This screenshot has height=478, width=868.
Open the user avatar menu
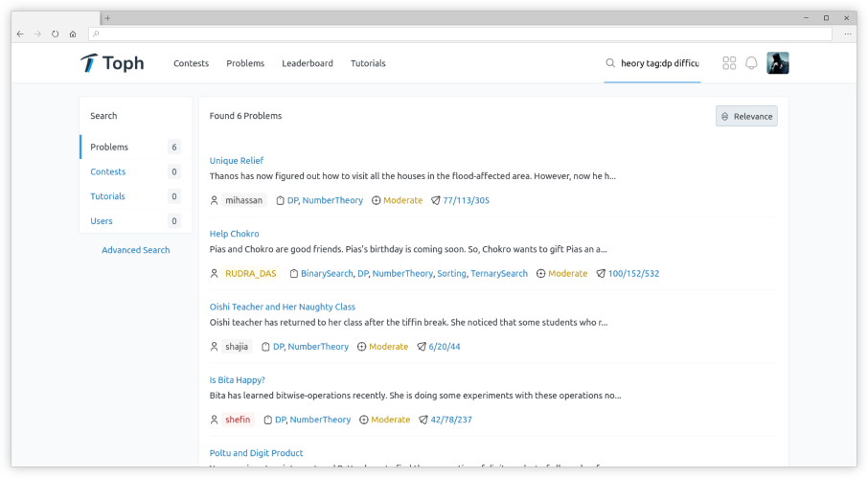[778, 63]
